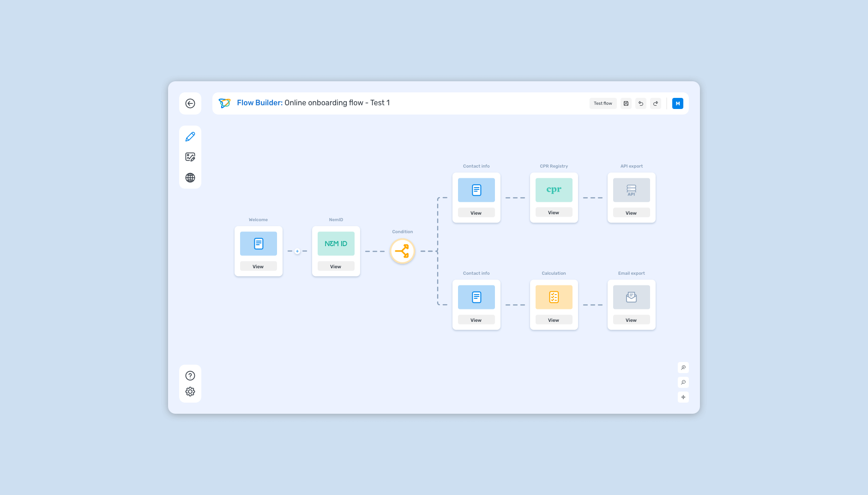Open the globe language settings icon
Screen dimensions: 868x495
click(x=190, y=178)
